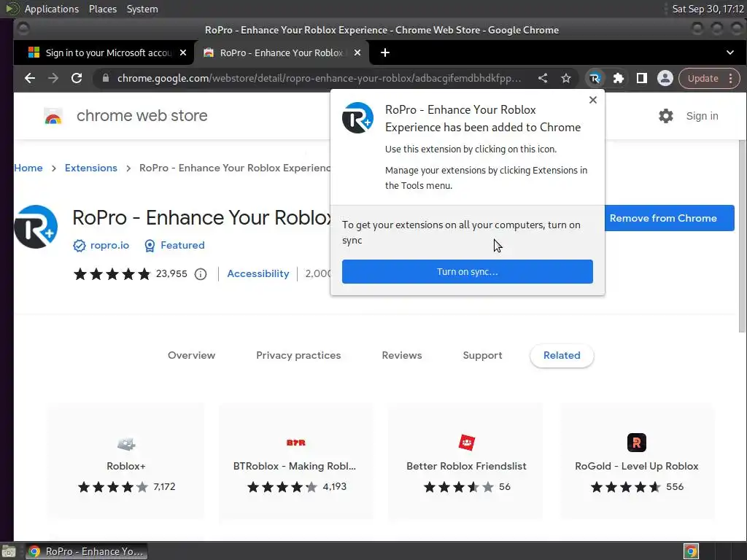Switch to the Privacy practices tab

(298, 355)
